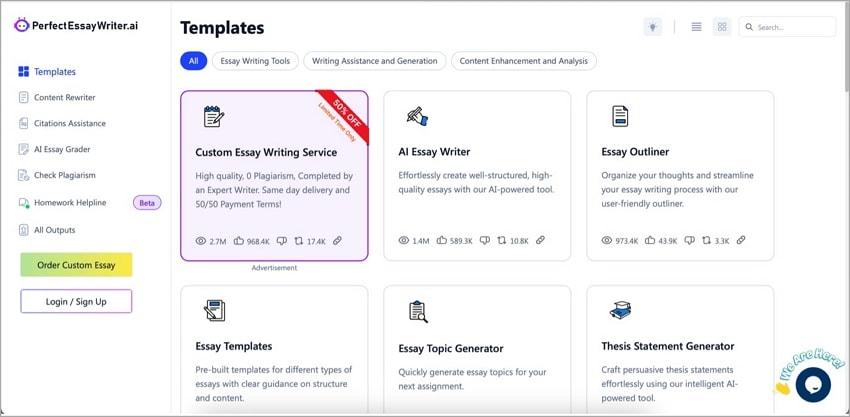The image size is (850, 417).
Task: Click the AI Essay Grader sidebar icon
Action: point(23,149)
